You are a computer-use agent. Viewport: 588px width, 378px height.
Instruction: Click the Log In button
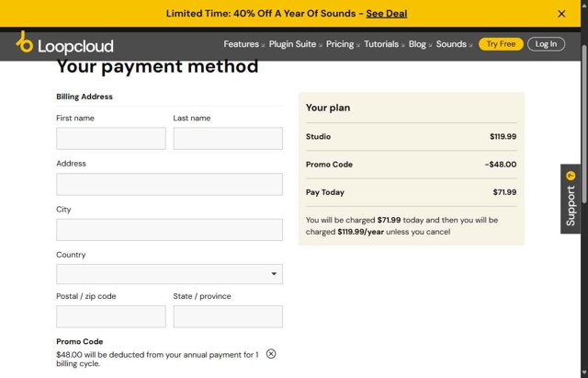546,44
